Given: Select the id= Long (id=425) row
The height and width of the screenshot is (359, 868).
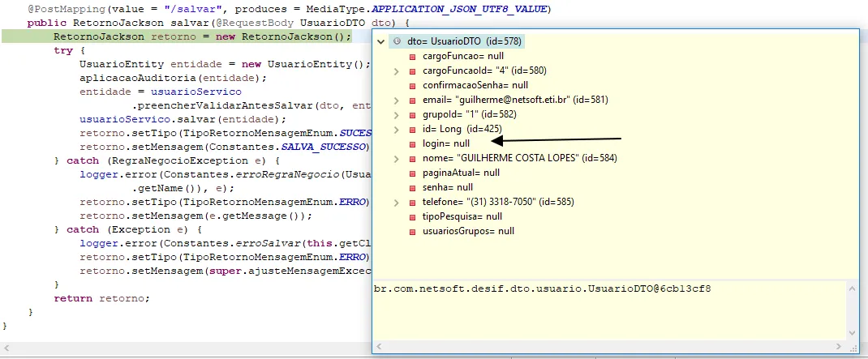Looking at the screenshot, I should coord(461,130).
